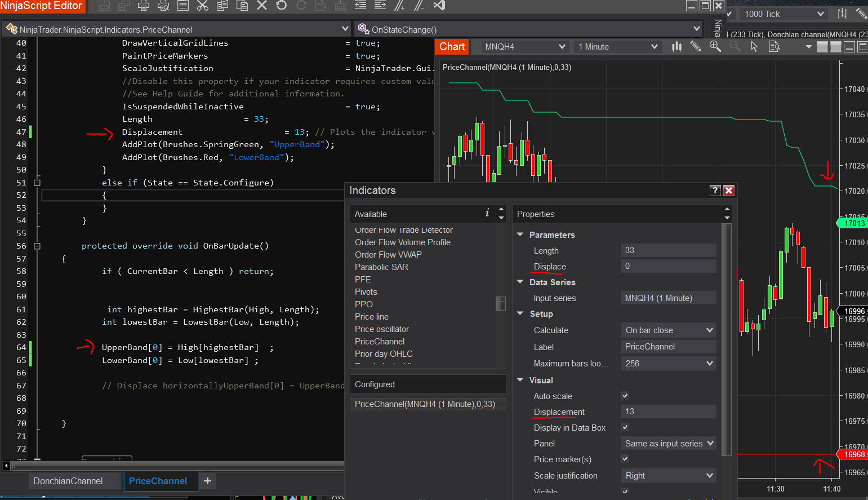This screenshot has width=868, height=500.
Task: Add a new editor tab with plus button
Action: click(207, 481)
